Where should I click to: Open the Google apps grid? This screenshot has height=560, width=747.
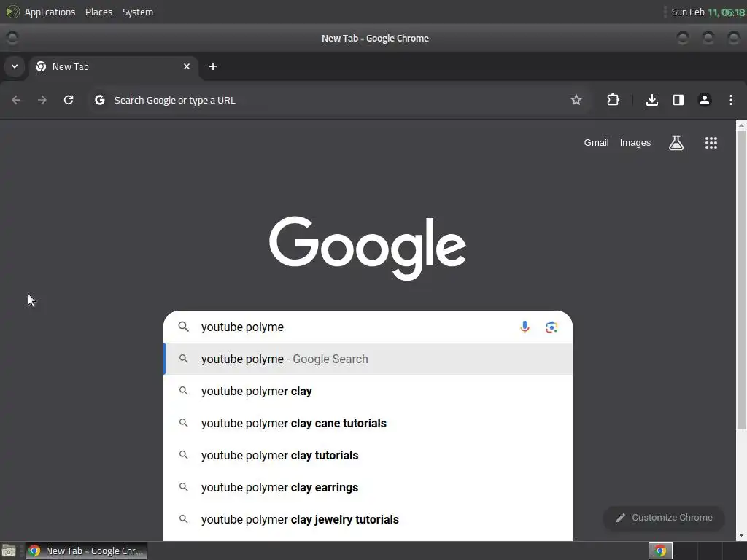coord(711,143)
